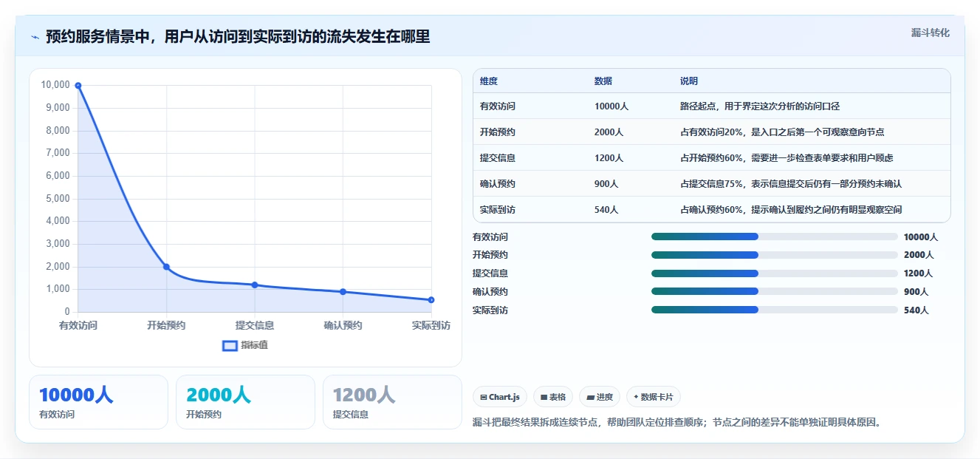The image size is (980, 459).
Task: Click the 数据 column header
Action: tap(603, 81)
